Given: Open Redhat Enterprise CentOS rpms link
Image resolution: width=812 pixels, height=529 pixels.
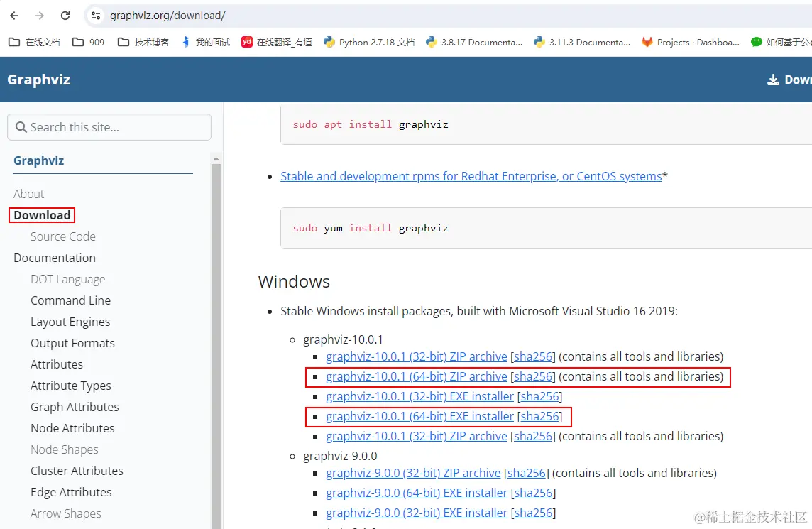Looking at the screenshot, I should (x=471, y=176).
